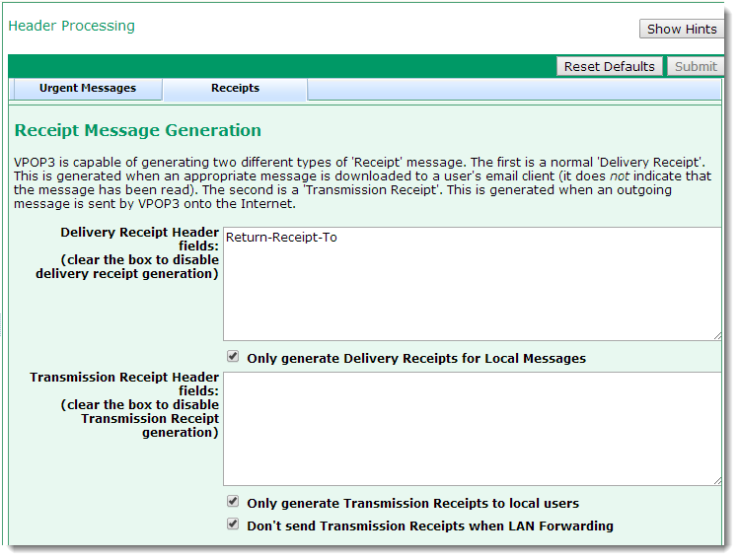Uncheck Only generate Transmission Receipts to local users checkbox
This screenshot has width=739, height=560.
pyautogui.click(x=233, y=502)
